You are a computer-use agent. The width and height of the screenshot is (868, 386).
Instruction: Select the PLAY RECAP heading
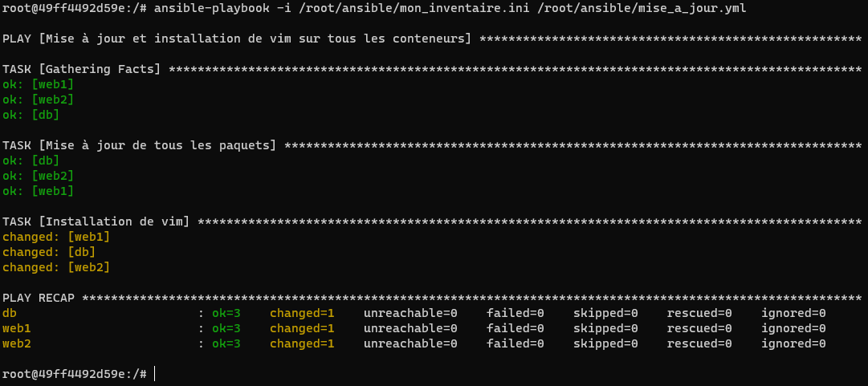pyautogui.click(x=38, y=298)
